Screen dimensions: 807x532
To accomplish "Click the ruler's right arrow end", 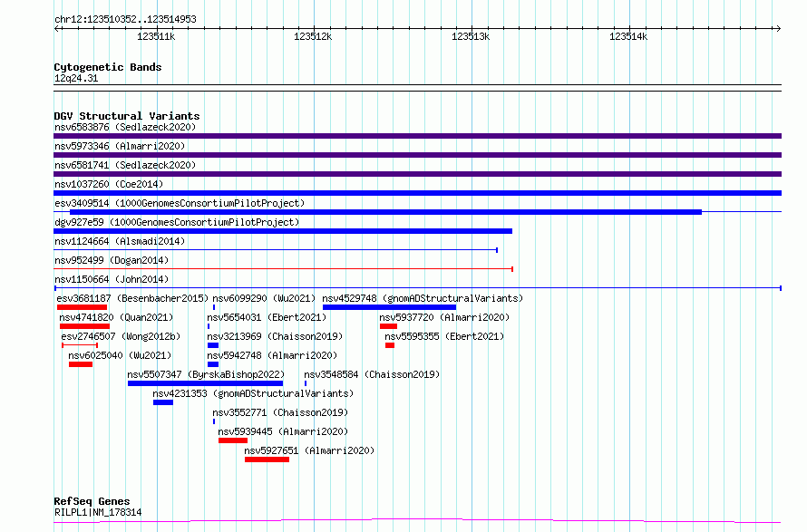I will 778,29.
